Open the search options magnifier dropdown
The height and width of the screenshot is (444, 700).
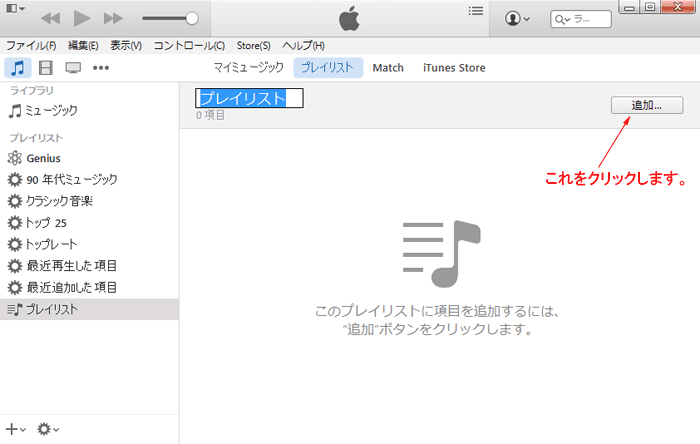coord(562,19)
